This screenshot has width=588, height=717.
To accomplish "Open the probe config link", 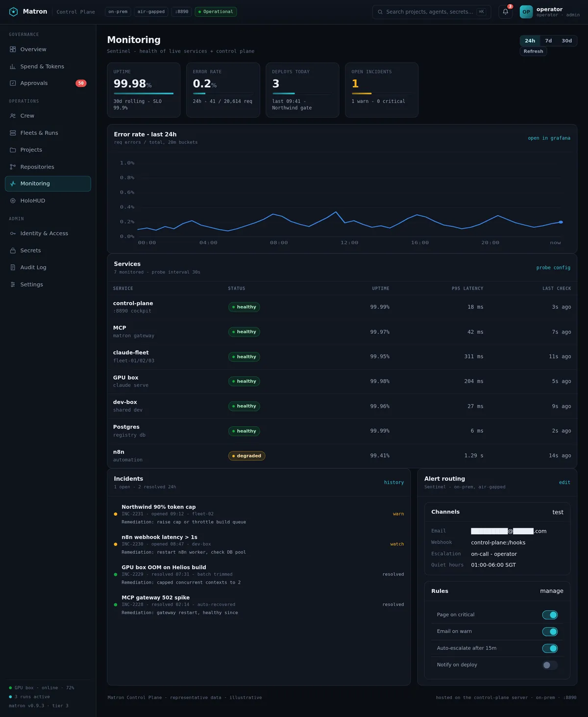I will coord(553,268).
